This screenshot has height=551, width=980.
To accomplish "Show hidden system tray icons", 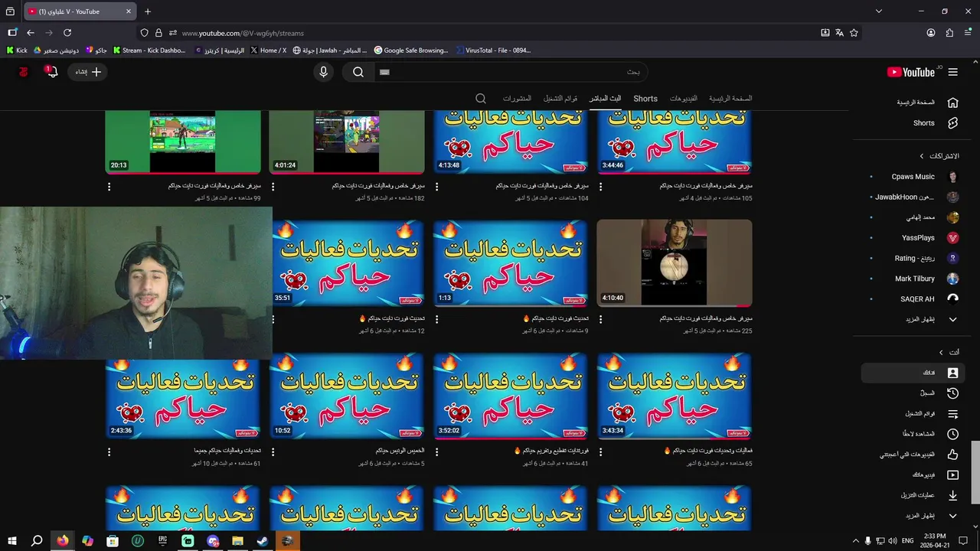I will click(x=856, y=541).
